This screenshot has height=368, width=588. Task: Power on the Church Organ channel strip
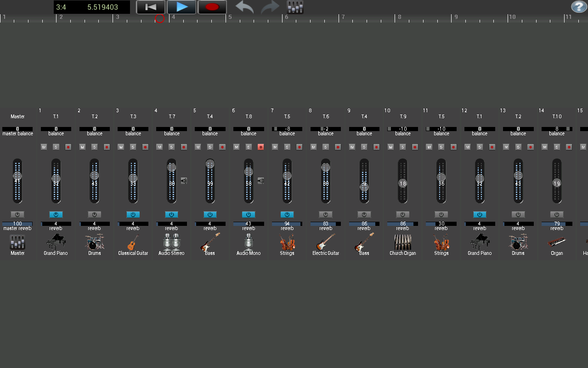pyautogui.click(x=403, y=214)
